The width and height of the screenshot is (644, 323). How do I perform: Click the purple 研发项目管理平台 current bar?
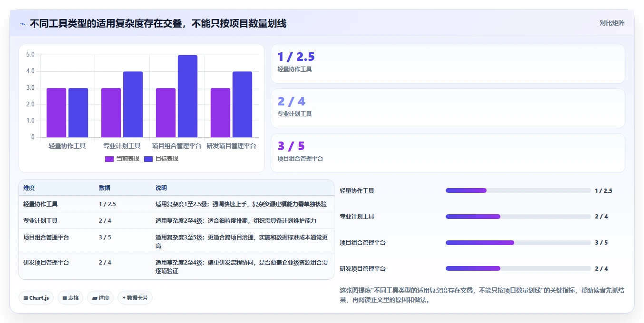pyautogui.click(x=220, y=113)
